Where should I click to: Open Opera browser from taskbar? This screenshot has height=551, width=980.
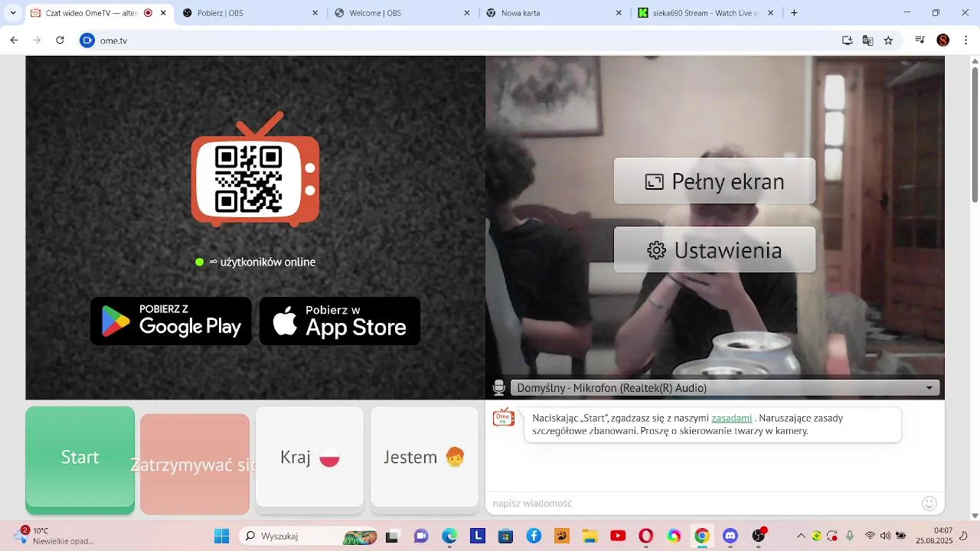[x=646, y=536]
